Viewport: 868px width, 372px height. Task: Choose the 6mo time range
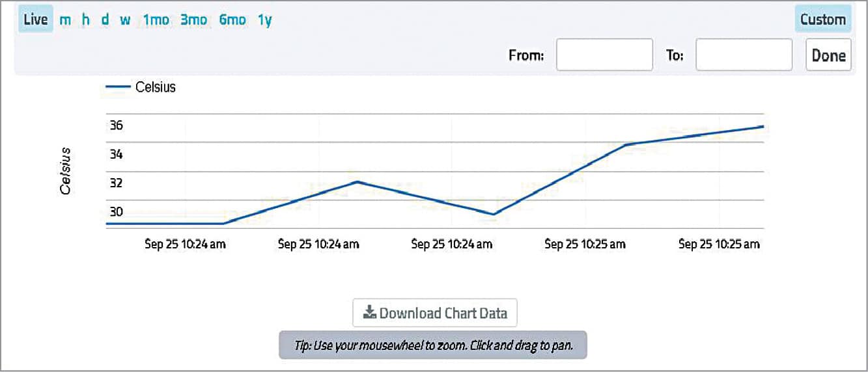pyautogui.click(x=232, y=20)
